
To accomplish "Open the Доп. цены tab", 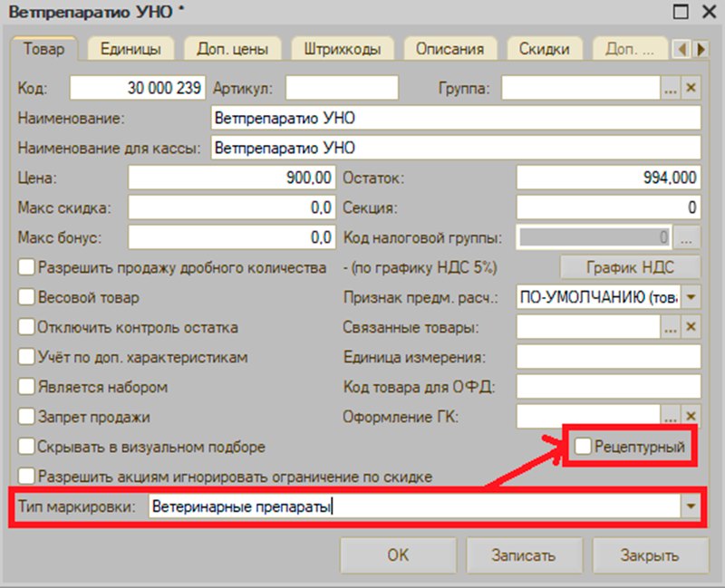I will [x=233, y=49].
